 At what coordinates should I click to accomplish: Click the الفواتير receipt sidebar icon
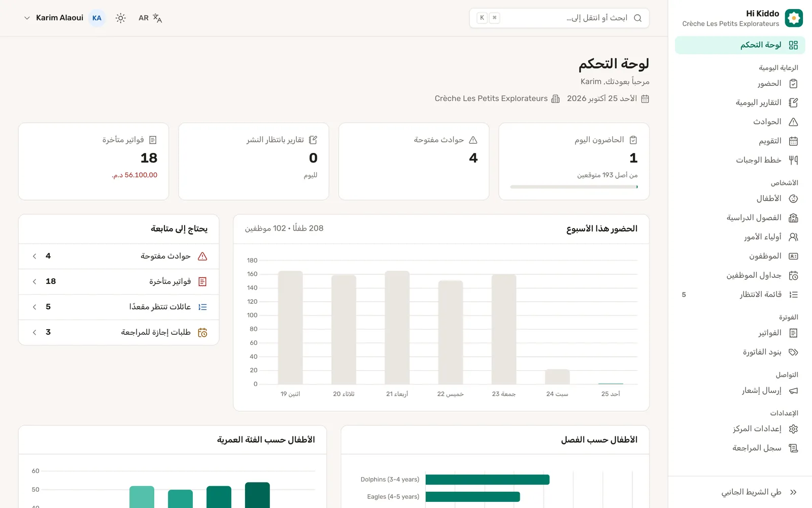(x=794, y=333)
